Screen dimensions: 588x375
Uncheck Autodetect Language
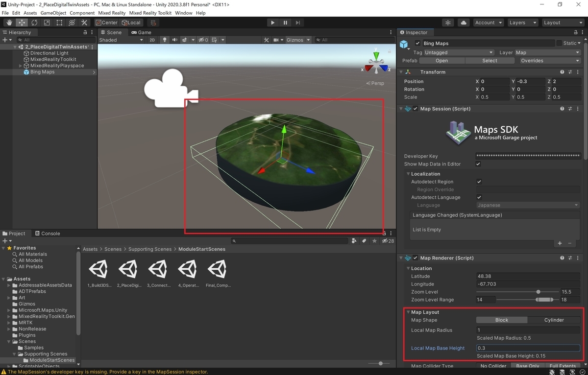point(479,197)
